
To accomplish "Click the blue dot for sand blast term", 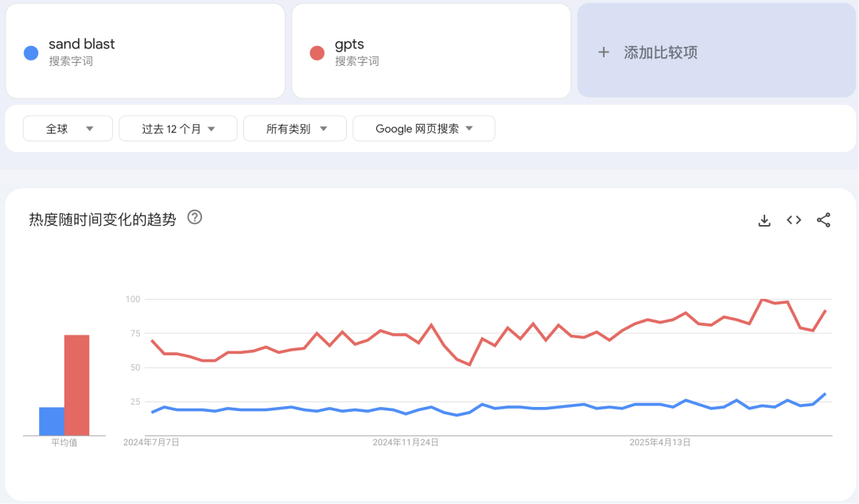I will pos(31,52).
